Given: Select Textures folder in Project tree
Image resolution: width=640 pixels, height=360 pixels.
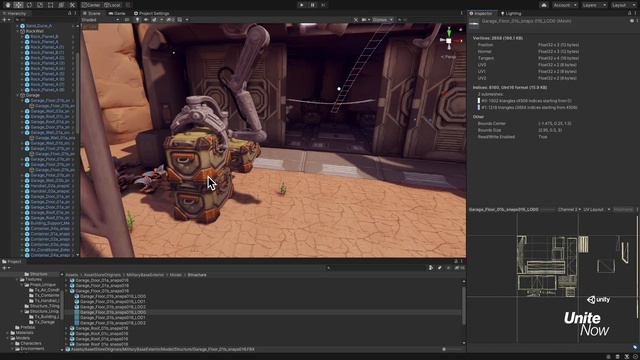Looking at the screenshot, I should click(33, 280).
